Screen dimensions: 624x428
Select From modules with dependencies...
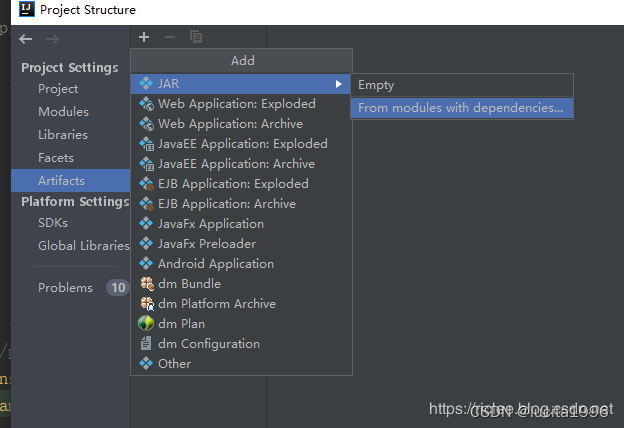(x=462, y=108)
